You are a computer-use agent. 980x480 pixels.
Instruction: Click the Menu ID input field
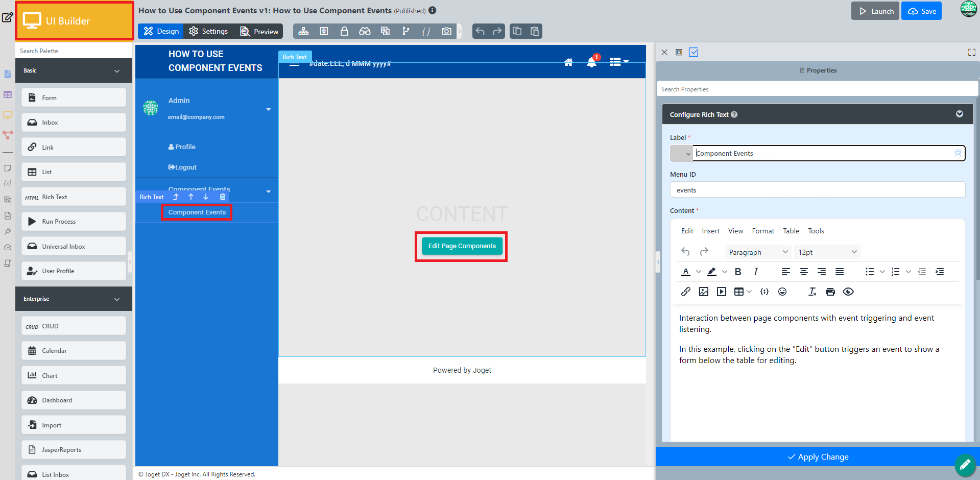817,190
